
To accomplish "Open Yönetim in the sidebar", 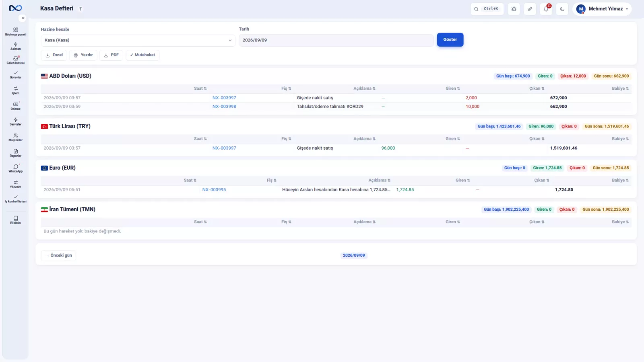I will pos(15,184).
